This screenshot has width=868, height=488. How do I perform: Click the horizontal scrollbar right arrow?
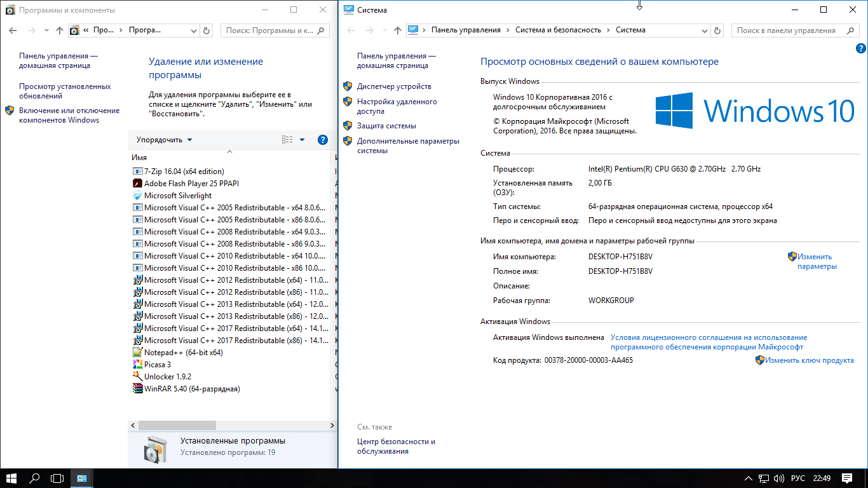pos(332,425)
